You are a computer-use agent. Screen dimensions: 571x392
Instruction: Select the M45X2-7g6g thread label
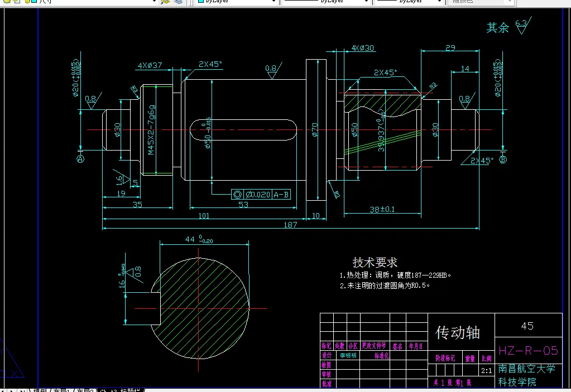pos(151,130)
